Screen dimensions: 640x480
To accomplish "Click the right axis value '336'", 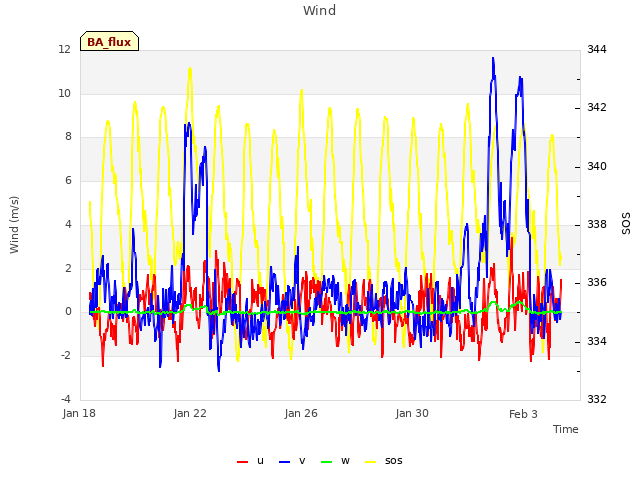I will click(x=597, y=282).
